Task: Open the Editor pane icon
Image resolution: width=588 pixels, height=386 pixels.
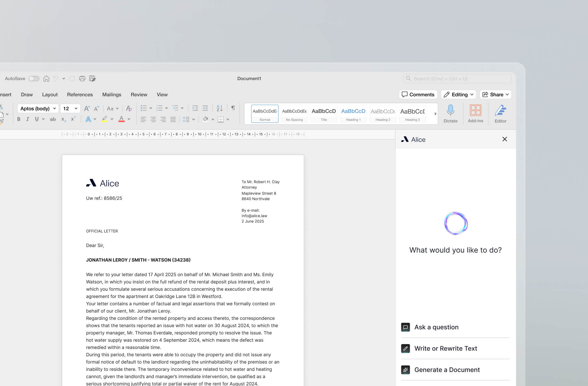Action: point(500,110)
